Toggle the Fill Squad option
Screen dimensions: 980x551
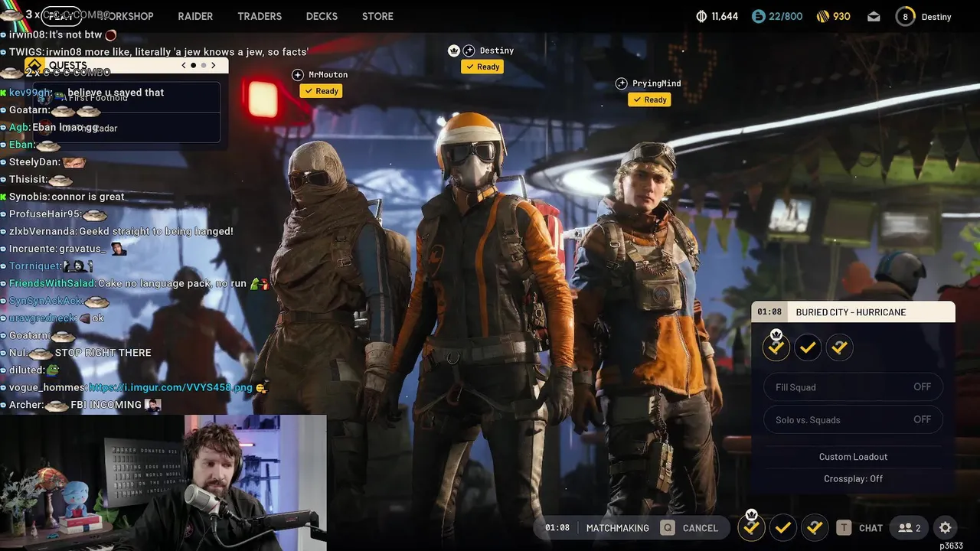[x=853, y=387]
